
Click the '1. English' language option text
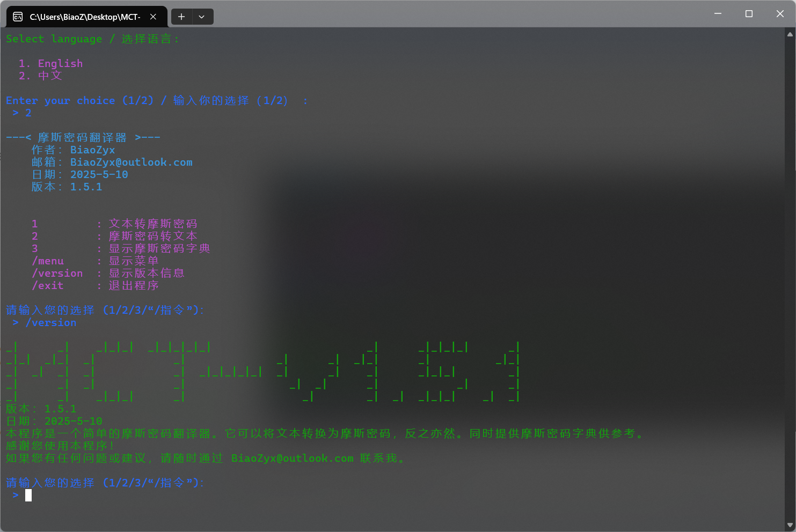[x=50, y=63]
